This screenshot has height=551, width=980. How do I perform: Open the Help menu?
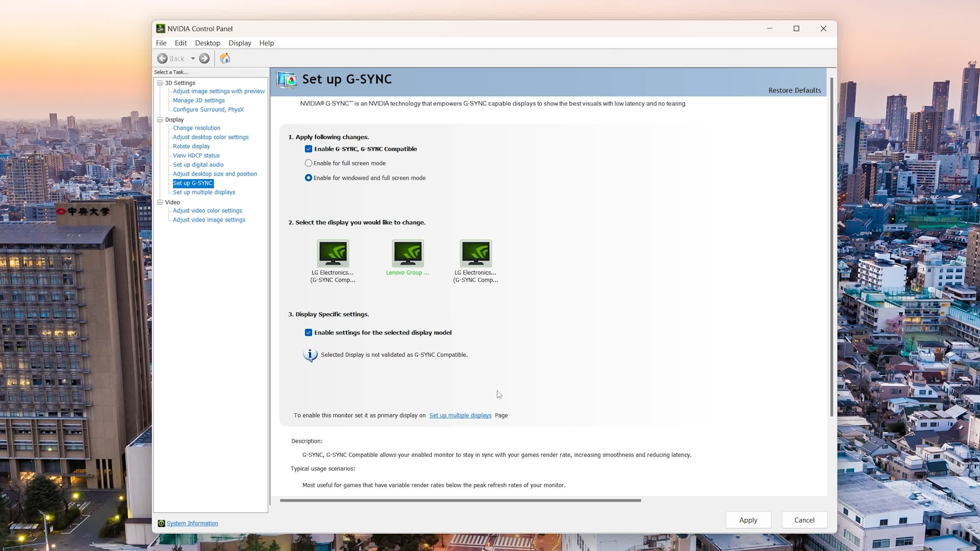pyautogui.click(x=266, y=43)
